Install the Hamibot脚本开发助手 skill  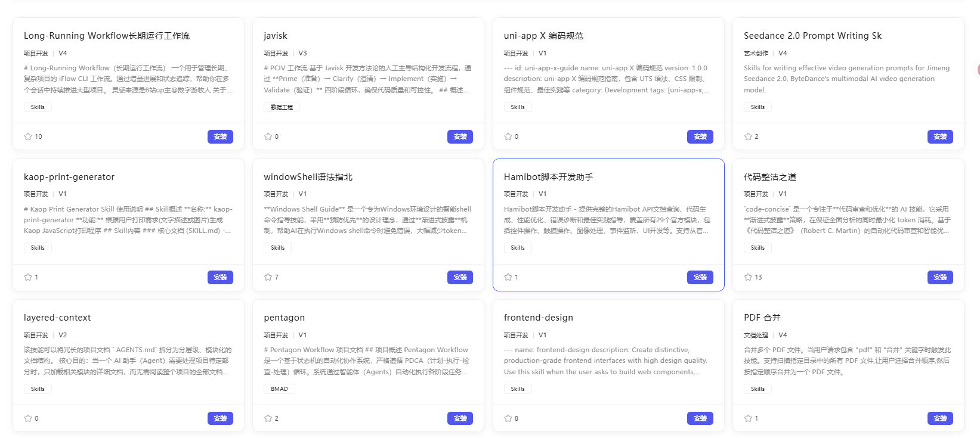tap(700, 277)
